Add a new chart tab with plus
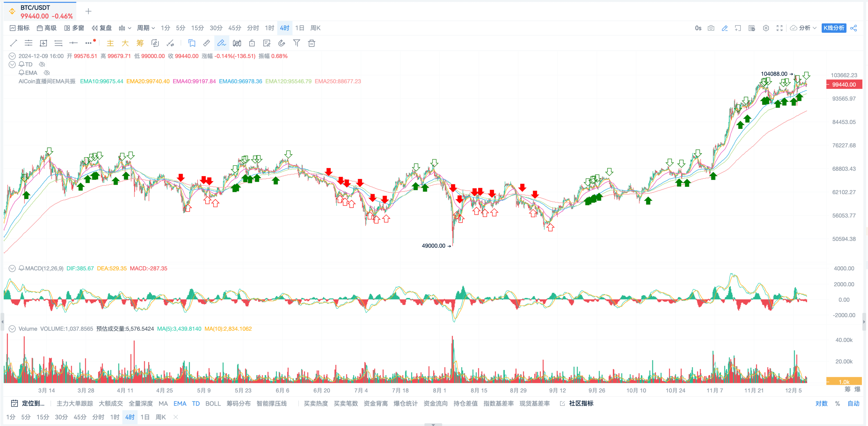868x426 pixels. (88, 11)
